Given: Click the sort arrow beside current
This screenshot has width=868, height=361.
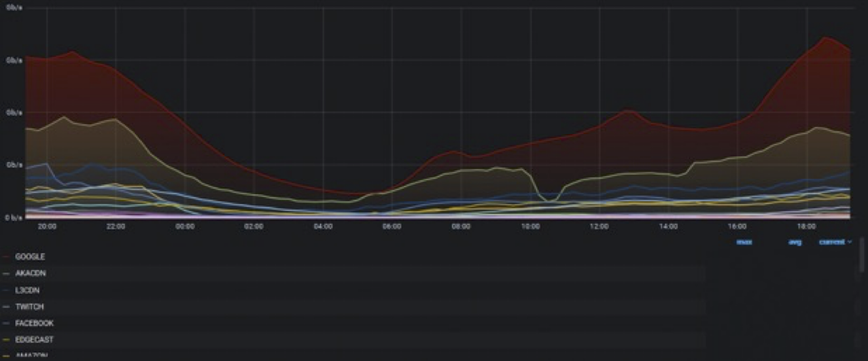Looking at the screenshot, I should click(850, 242).
